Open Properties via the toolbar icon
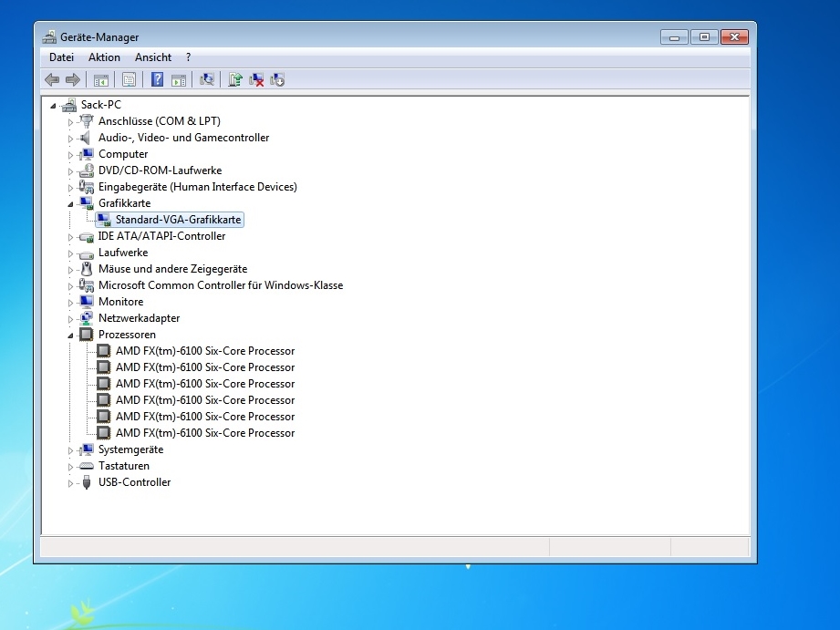Viewport: 840px width, 630px height. click(x=129, y=80)
